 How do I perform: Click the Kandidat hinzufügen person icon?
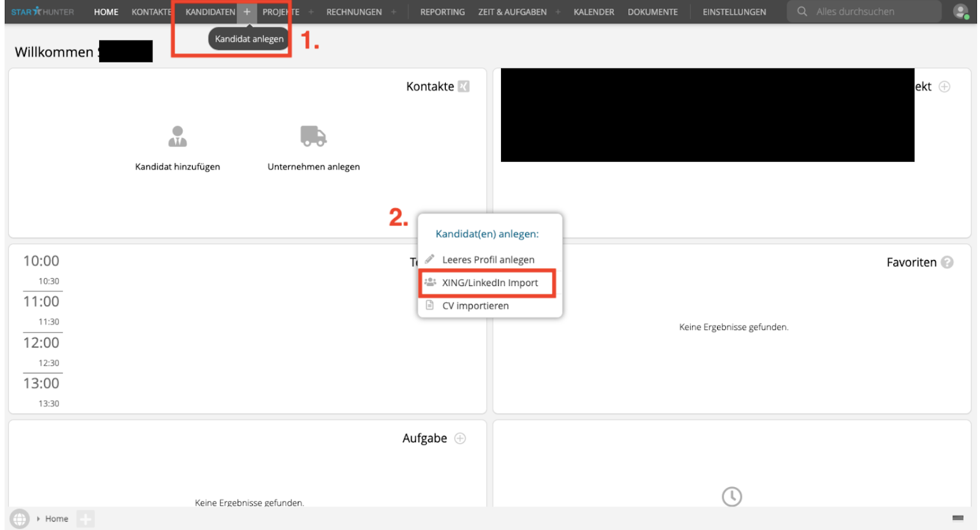click(178, 136)
